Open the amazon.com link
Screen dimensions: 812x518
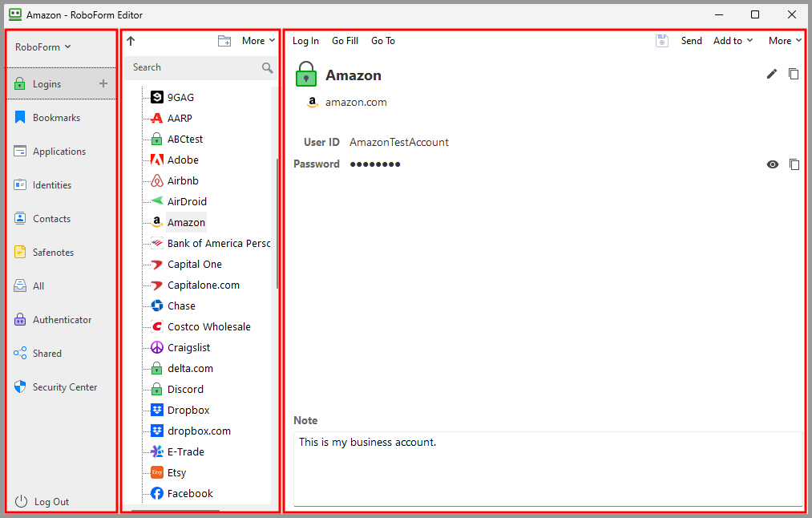356,103
